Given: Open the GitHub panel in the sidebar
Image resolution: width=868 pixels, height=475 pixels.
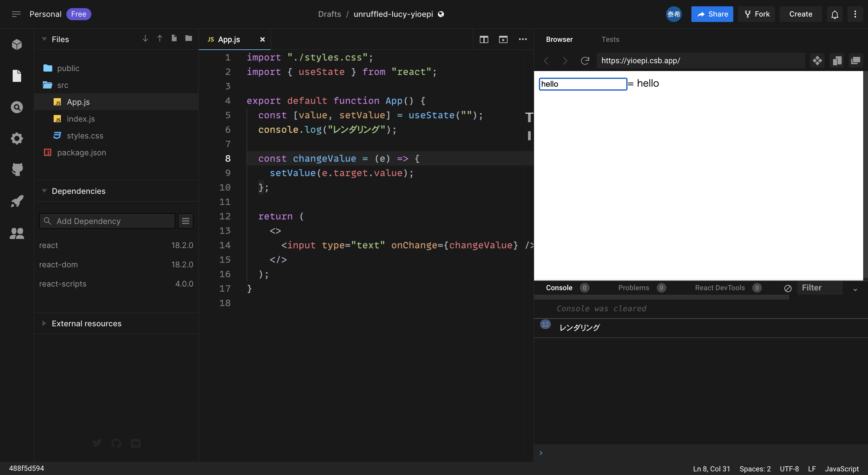Looking at the screenshot, I should coord(17,169).
